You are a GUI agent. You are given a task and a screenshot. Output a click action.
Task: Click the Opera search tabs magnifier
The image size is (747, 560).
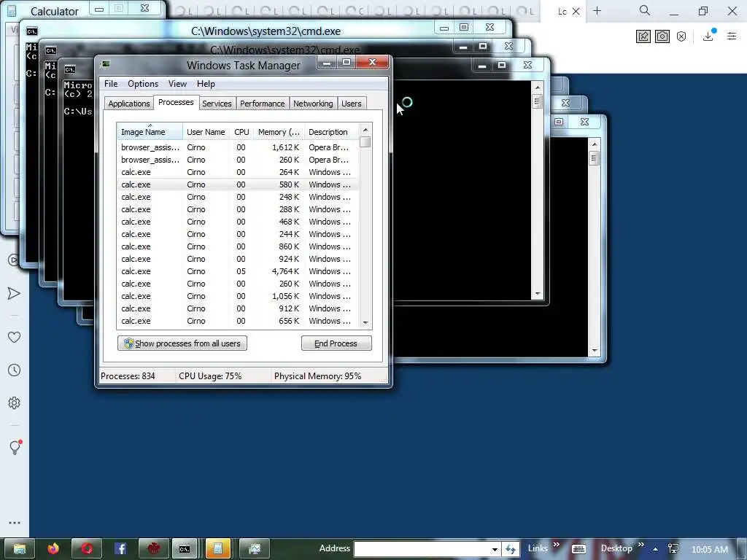[645, 10]
